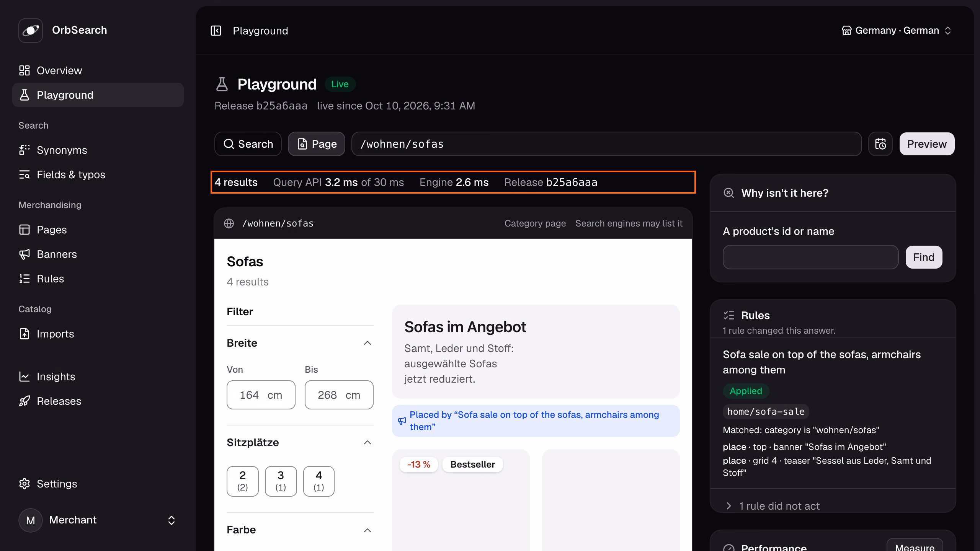Open the Germany · German store selector

point(896,31)
